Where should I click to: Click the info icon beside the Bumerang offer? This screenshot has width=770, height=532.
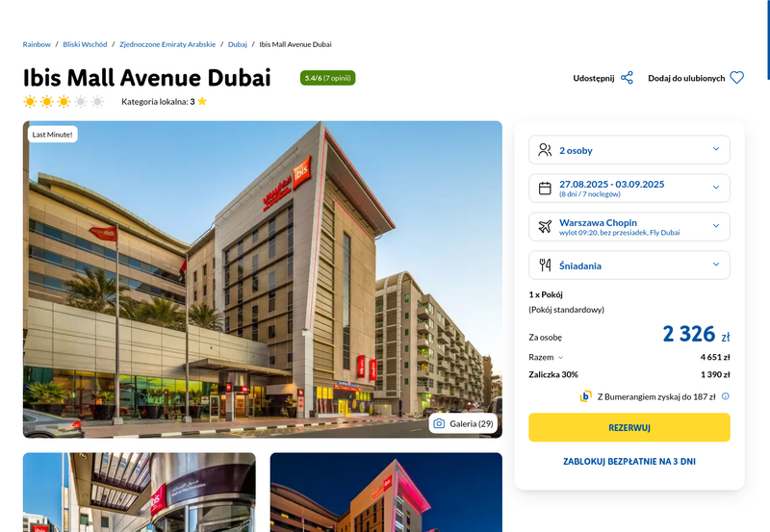(726, 396)
